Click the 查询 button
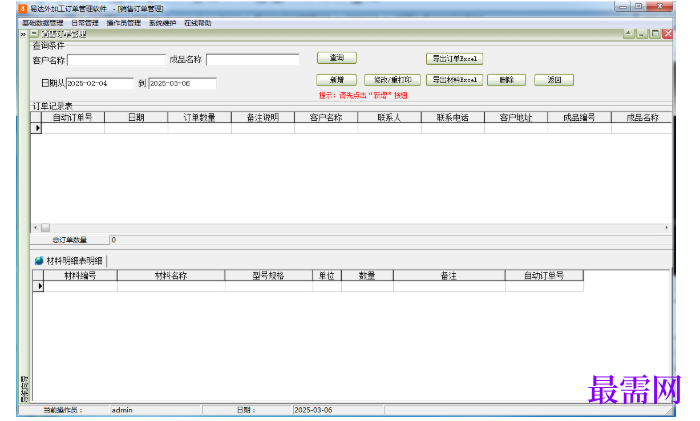Screen dimensions: 700x421 pos(337,58)
